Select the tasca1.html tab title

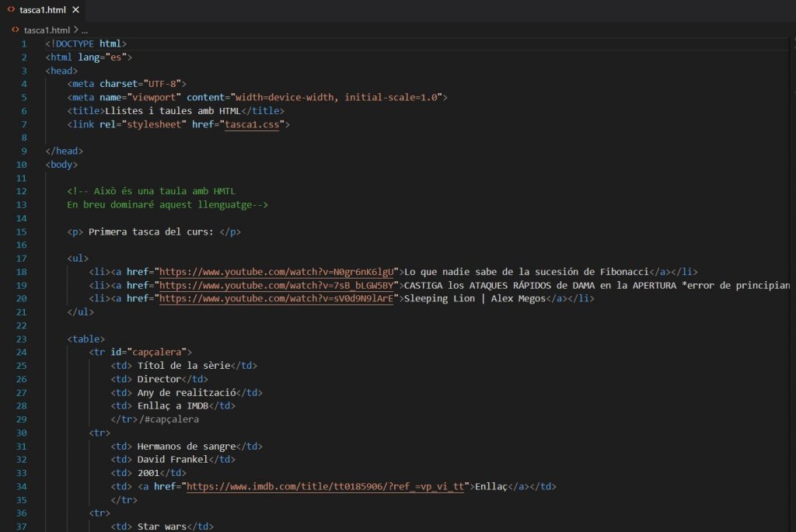42,10
